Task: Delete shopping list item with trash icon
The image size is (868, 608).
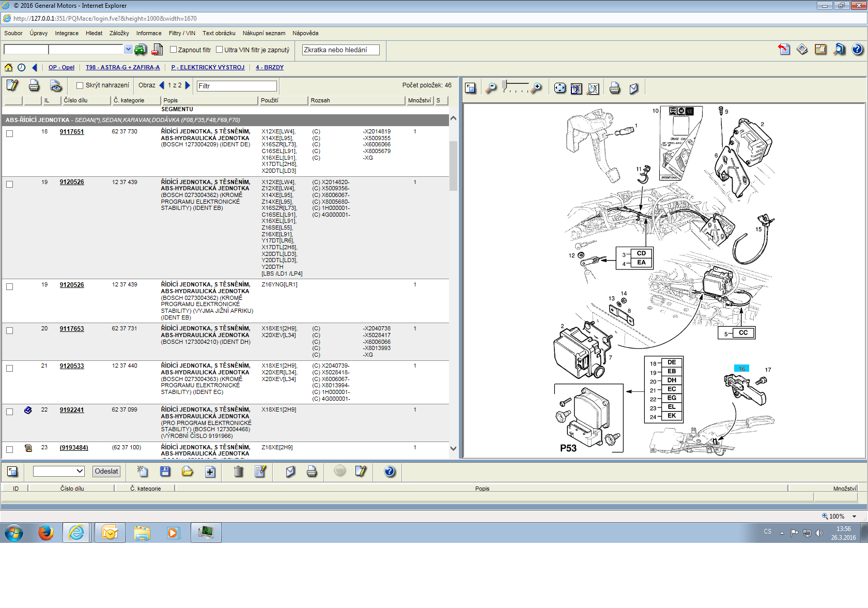Action: 238,472
